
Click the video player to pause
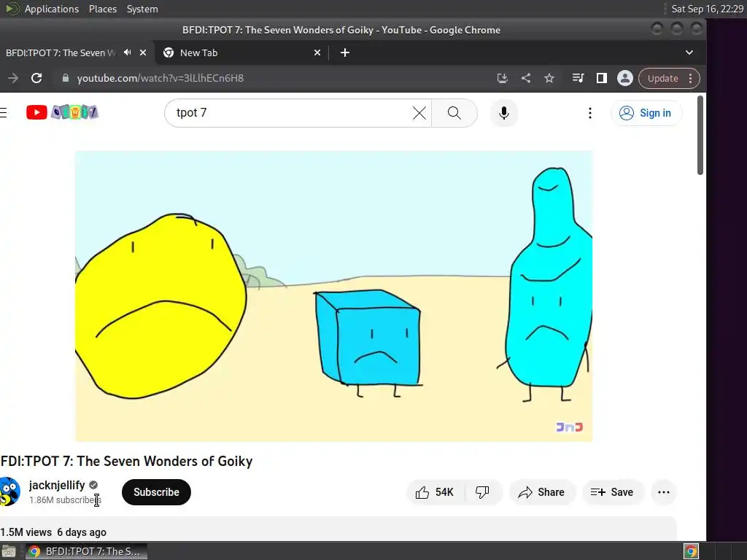click(x=333, y=296)
